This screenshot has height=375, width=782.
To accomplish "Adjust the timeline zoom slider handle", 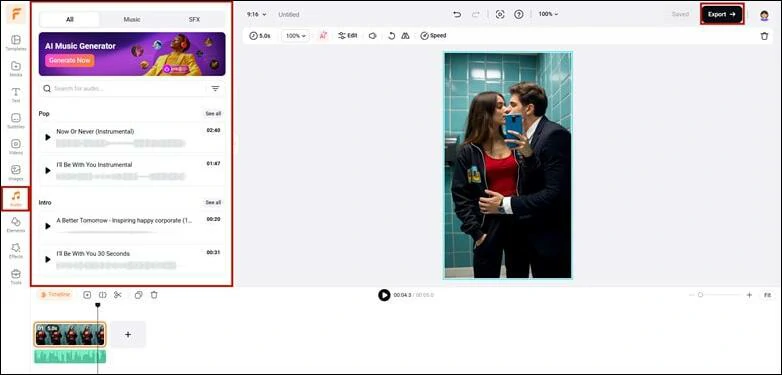I will coord(700,295).
